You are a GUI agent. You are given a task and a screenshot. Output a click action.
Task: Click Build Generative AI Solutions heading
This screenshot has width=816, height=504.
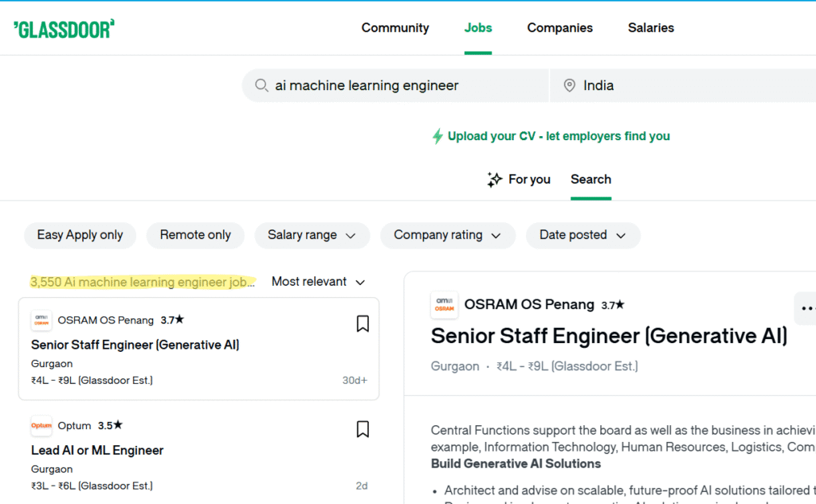516,464
